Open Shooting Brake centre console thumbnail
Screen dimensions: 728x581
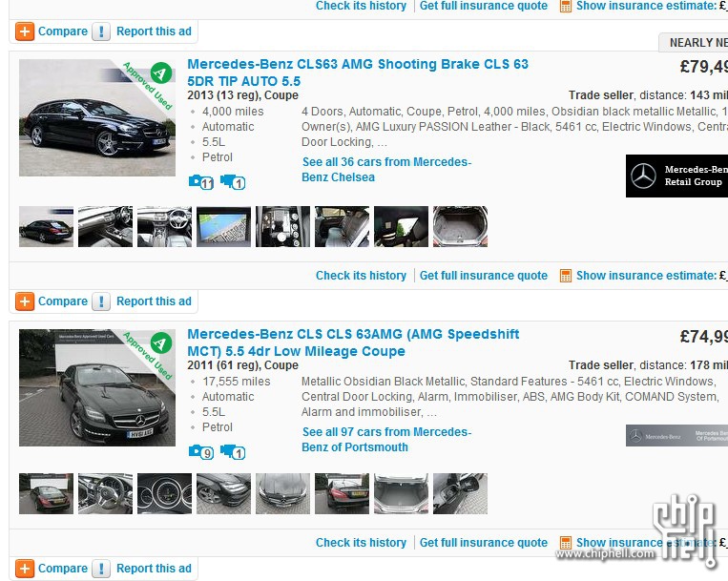(x=282, y=226)
